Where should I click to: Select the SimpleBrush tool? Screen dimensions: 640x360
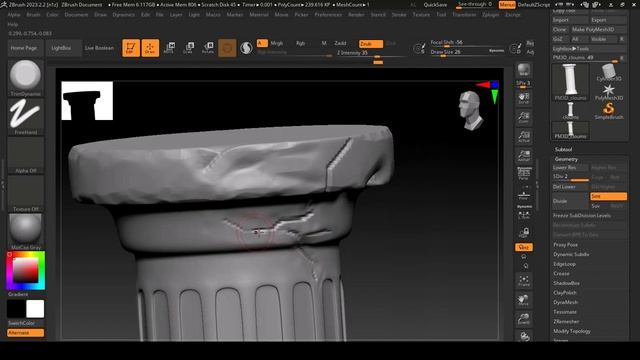tap(609, 111)
